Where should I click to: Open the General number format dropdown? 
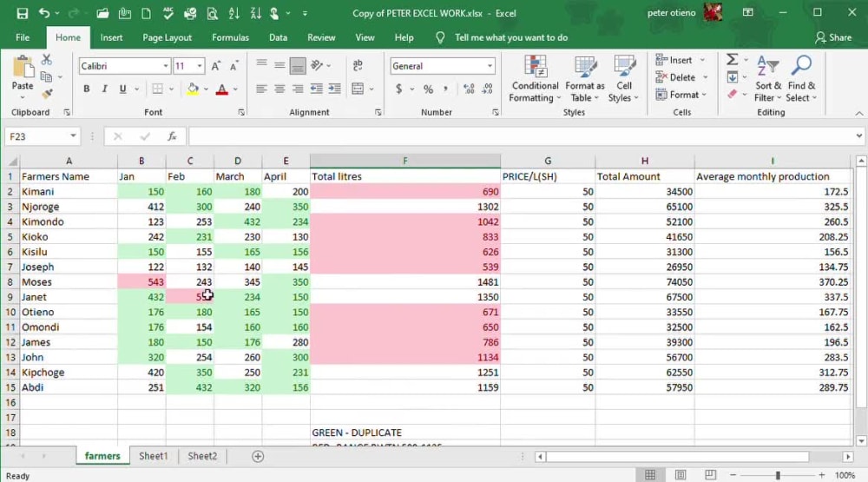coord(490,66)
